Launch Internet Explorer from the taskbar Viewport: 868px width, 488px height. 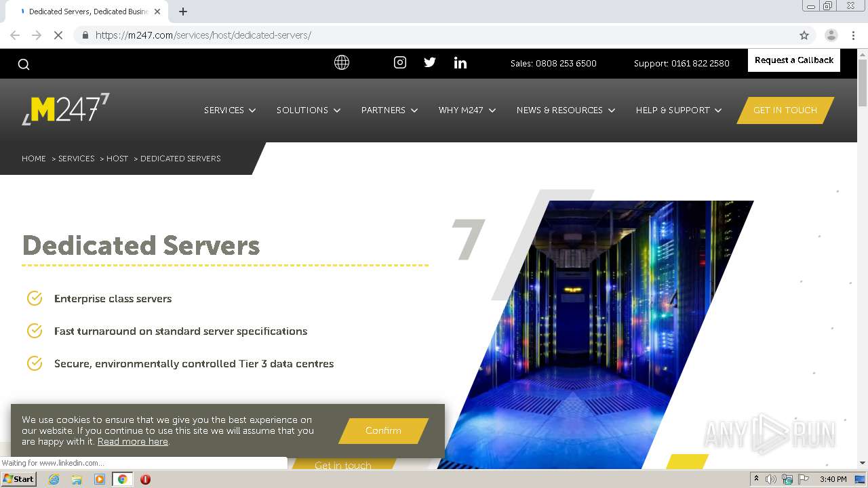point(54,479)
